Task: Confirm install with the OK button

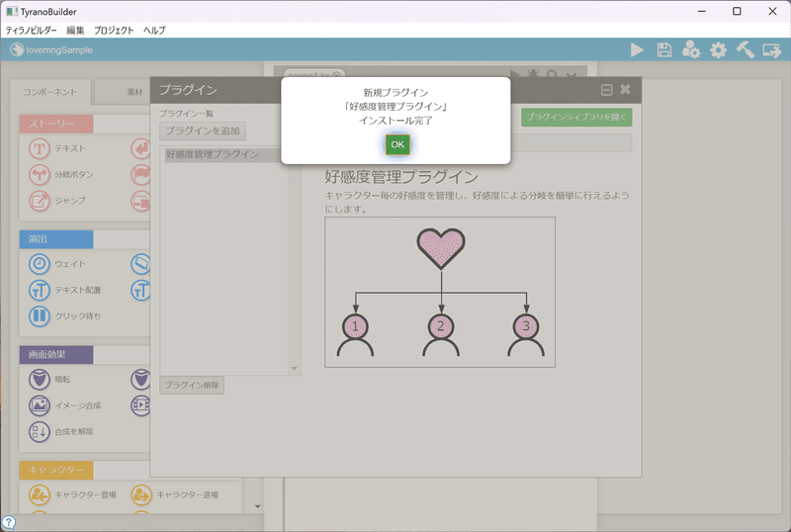Action: pyautogui.click(x=397, y=144)
